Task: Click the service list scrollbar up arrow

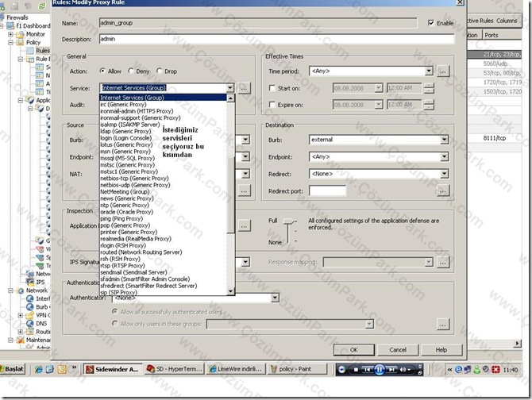Action: click(231, 98)
